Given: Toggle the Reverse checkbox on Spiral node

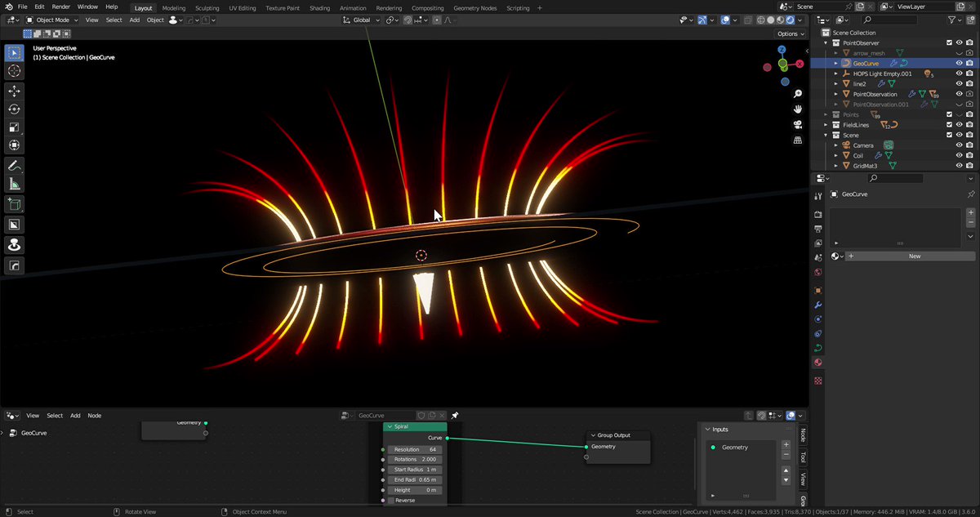Looking at the screenshot, I should tap(390, 500).
